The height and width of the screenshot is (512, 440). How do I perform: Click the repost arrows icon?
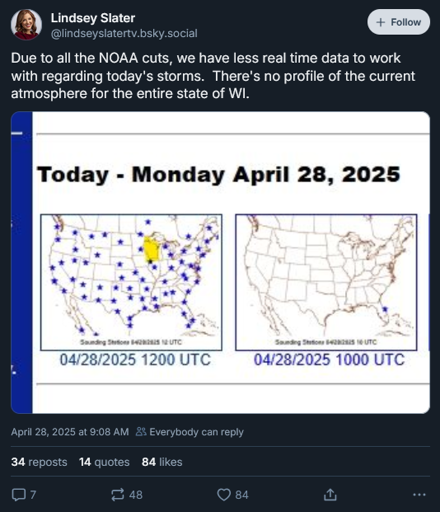tap(118, 495)
